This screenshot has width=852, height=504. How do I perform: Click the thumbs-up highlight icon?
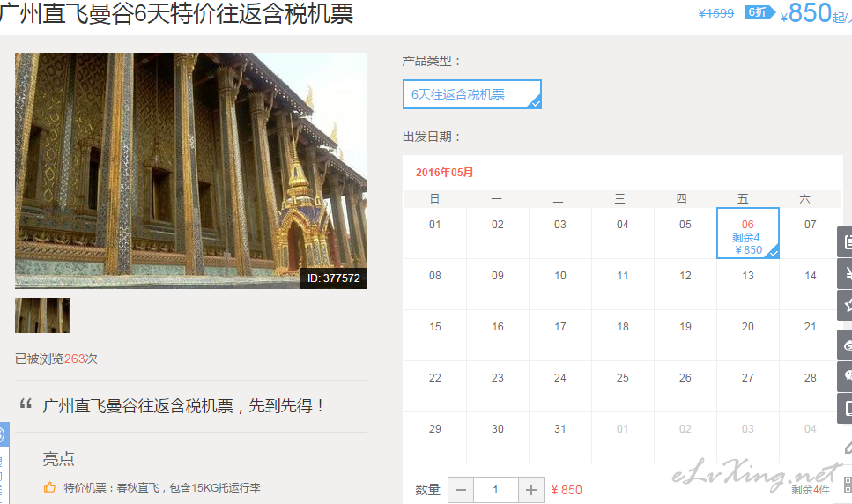point(49,487)
